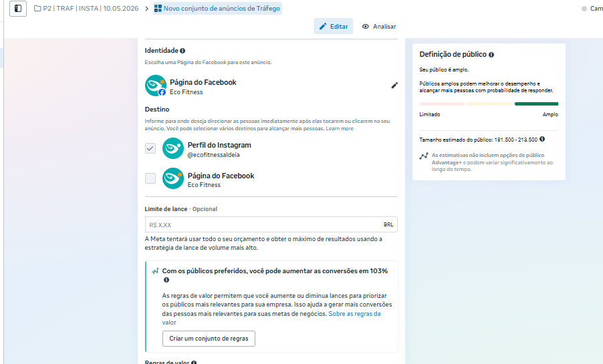Click info icon next to estimated audience size
The height and width of the screenshot is (364, 603).
click(x=542, y=139)
